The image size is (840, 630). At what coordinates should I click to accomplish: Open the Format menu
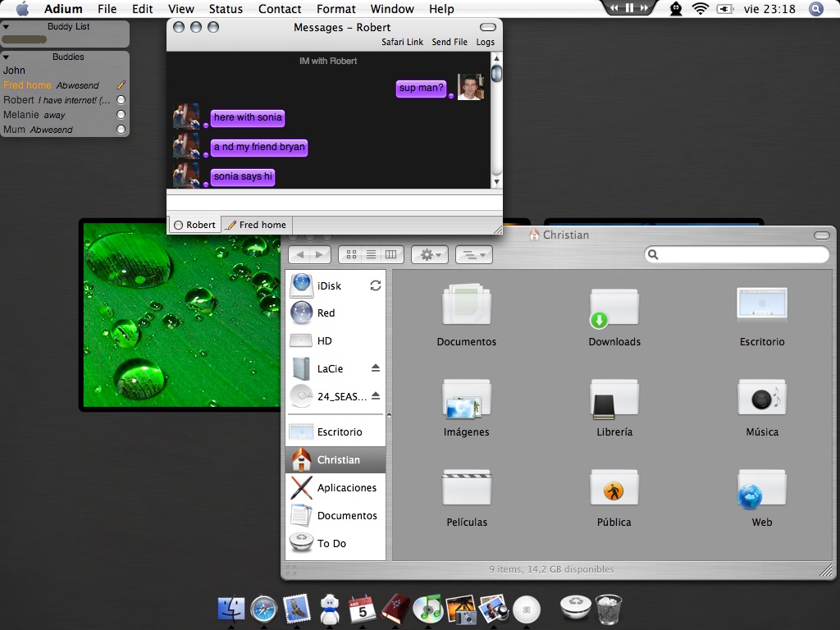coord(336,8)
